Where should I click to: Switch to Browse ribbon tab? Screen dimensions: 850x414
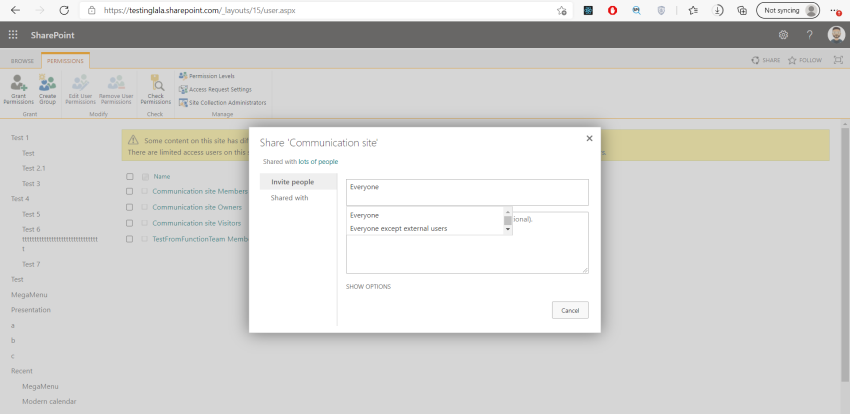[x=22, y=61]
